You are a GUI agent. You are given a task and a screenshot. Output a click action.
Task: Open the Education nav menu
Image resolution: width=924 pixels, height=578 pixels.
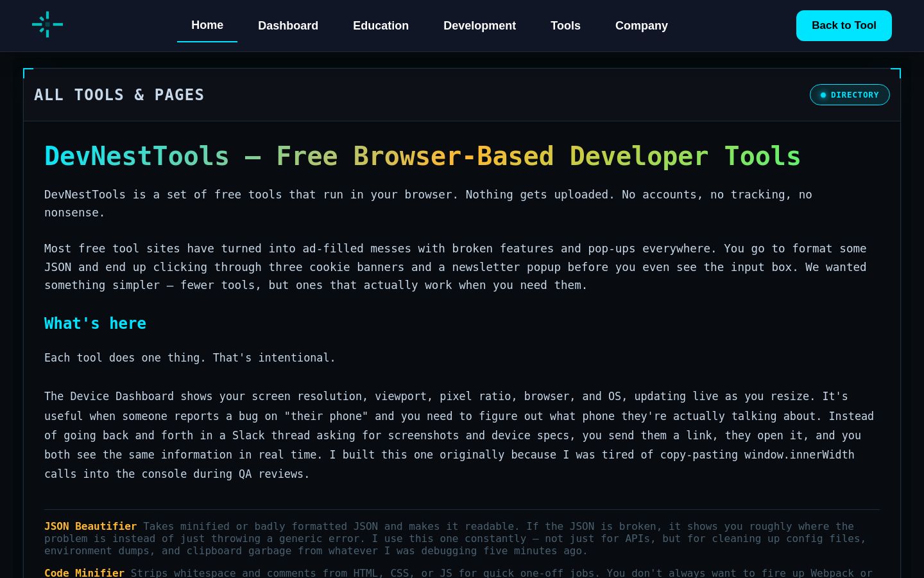coord(381,26)
